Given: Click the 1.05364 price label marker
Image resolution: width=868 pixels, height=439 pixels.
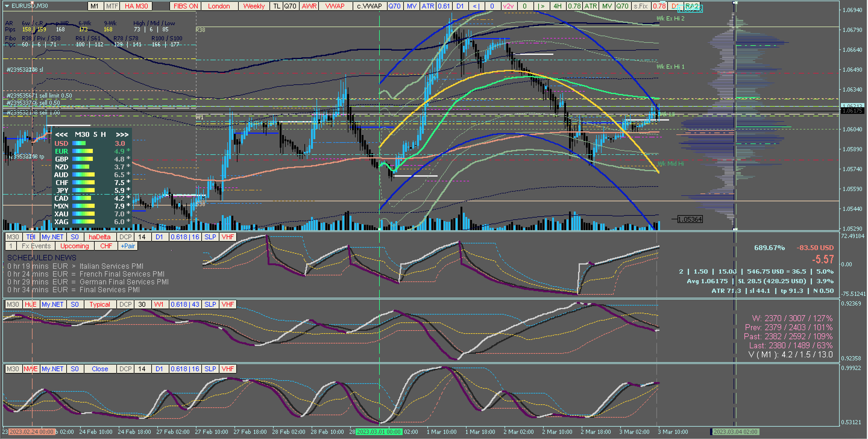Looking at the screenshot, I should click(x=690, y=220).
